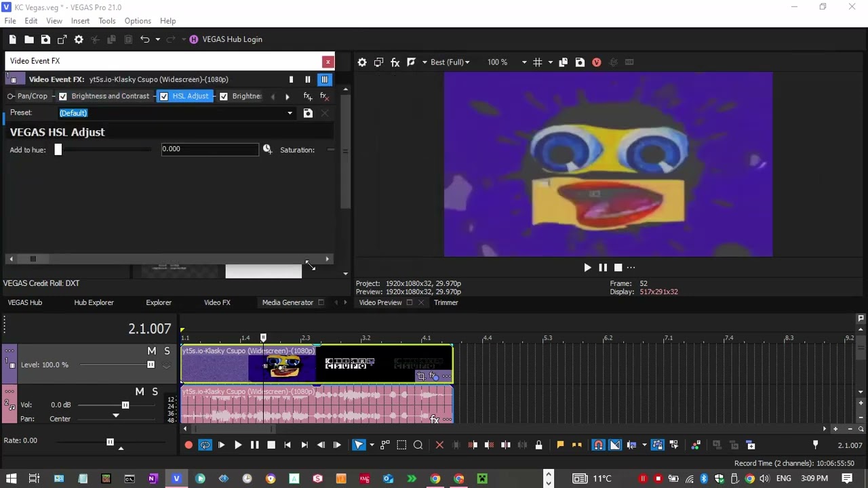Image resolution: width=868 pixels, height=488 pixels.
Task: Toggle the last Brightness effect checkbox
Action: (x=224, y=96)
